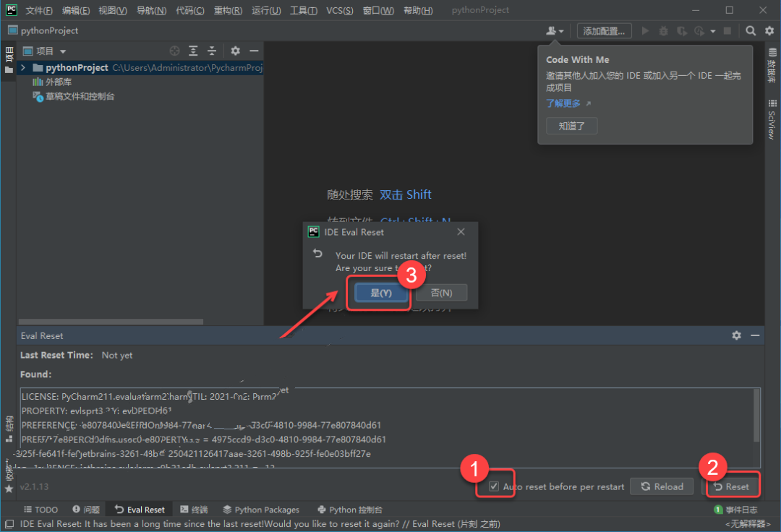Open the 结构 structure side tab

tap(9, 429)
